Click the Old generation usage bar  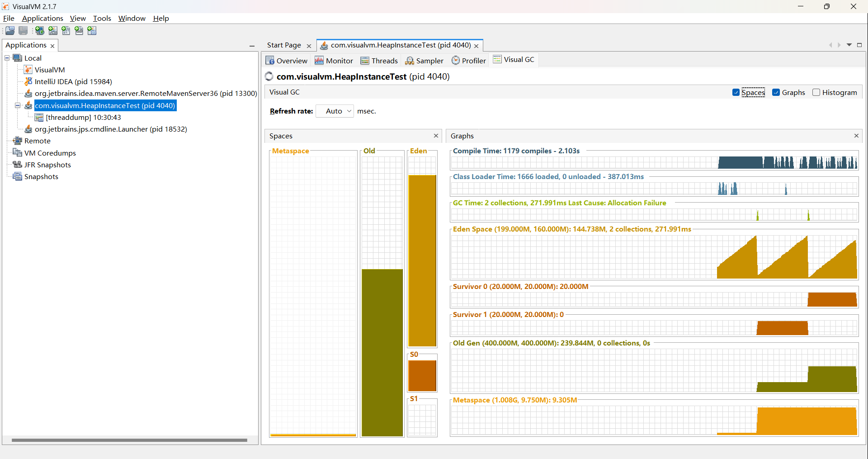tap(382, 353)
